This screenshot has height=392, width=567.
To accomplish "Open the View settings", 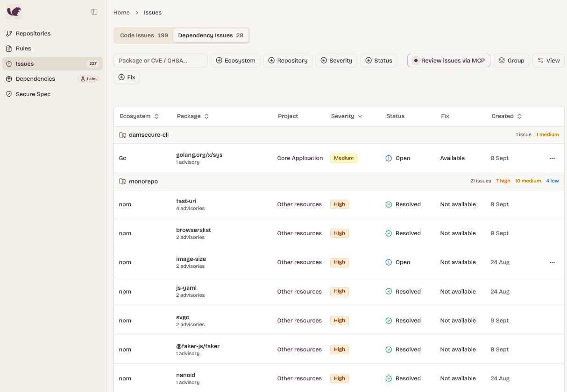I will pos(548,61).
